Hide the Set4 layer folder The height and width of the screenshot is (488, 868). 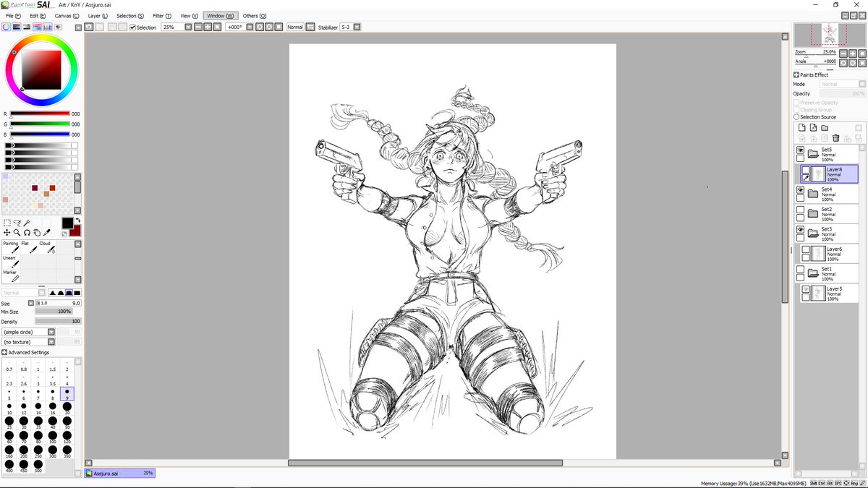pos(800,190)
